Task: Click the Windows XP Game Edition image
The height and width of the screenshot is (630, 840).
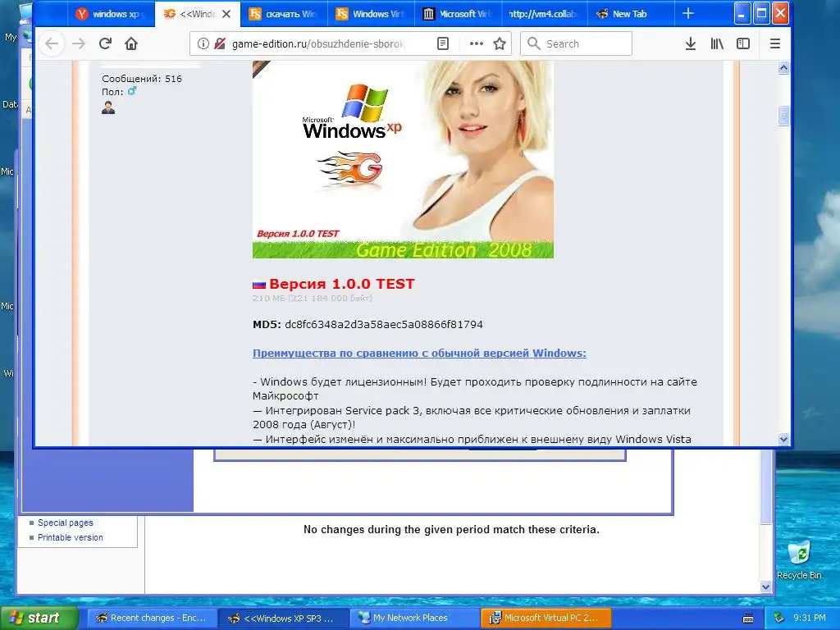Action: pyautogui.click(x=403, y=160)
